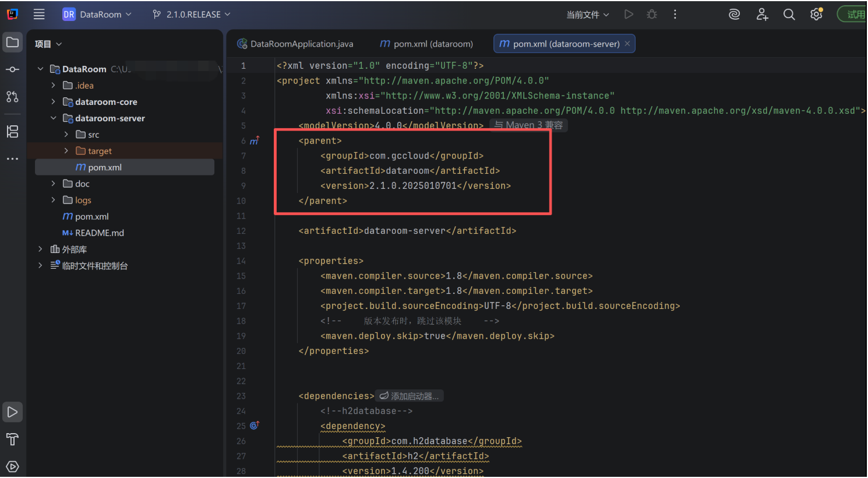
Task: Open Search Everywhere magnifier
Action: [x=789, y=15]
